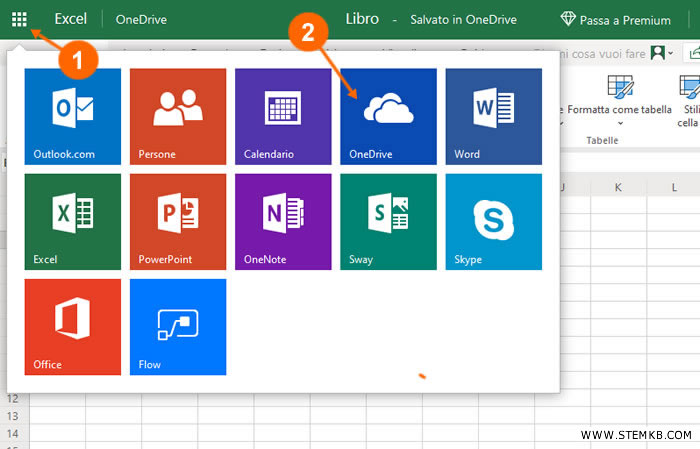This screenshot has width=700, height=449.
Task: Open the Office tile
Action: pos(72,326)
